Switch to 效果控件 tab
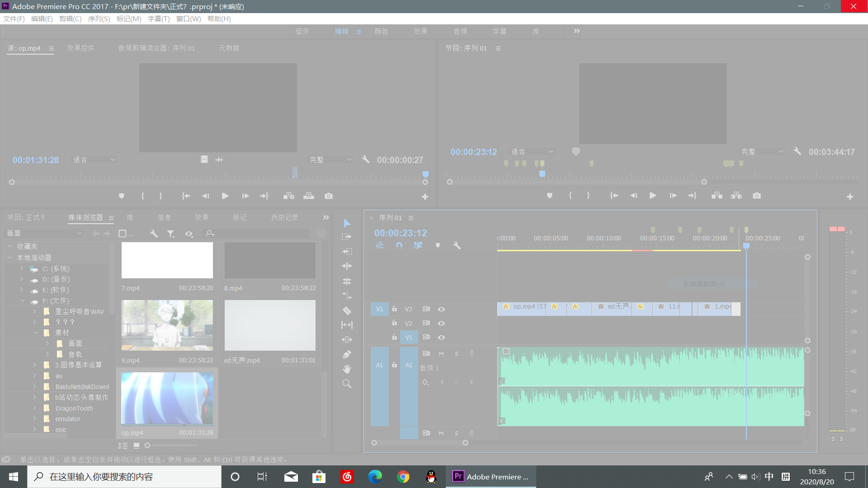This screenshot has height=488, width=868. [80, 48]
